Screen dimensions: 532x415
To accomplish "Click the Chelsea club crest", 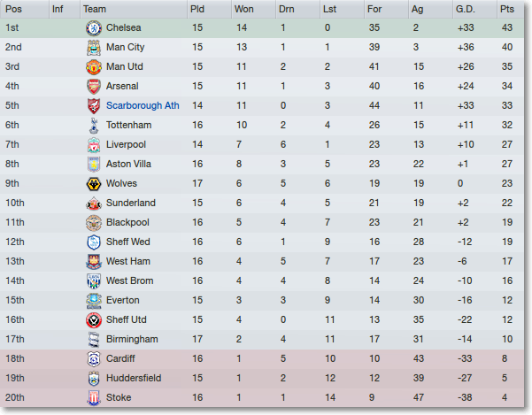I will click(x=94, y=28).
